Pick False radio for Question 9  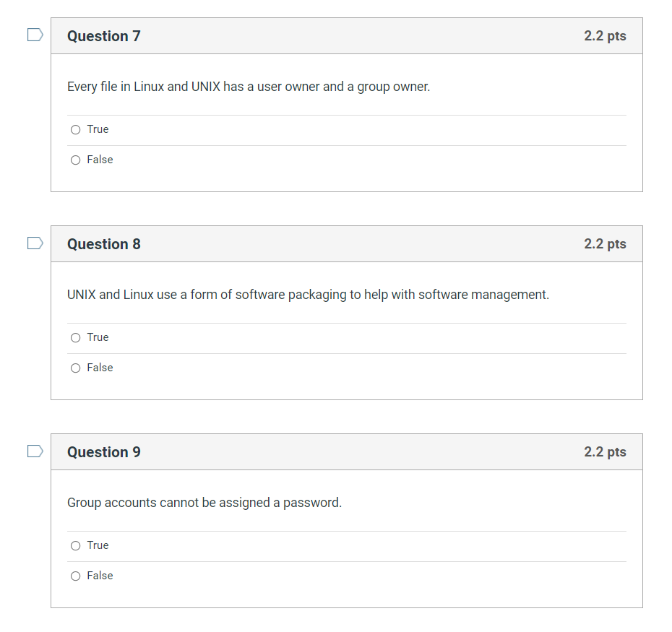[x=75, y=576]
